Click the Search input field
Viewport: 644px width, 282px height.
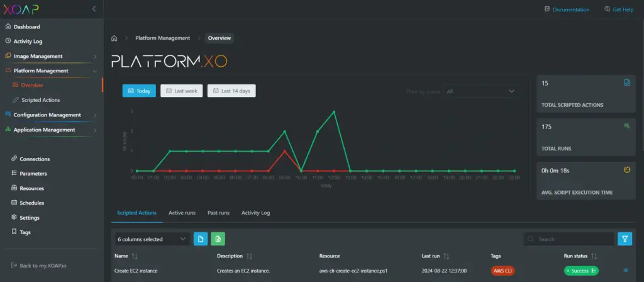569,239
